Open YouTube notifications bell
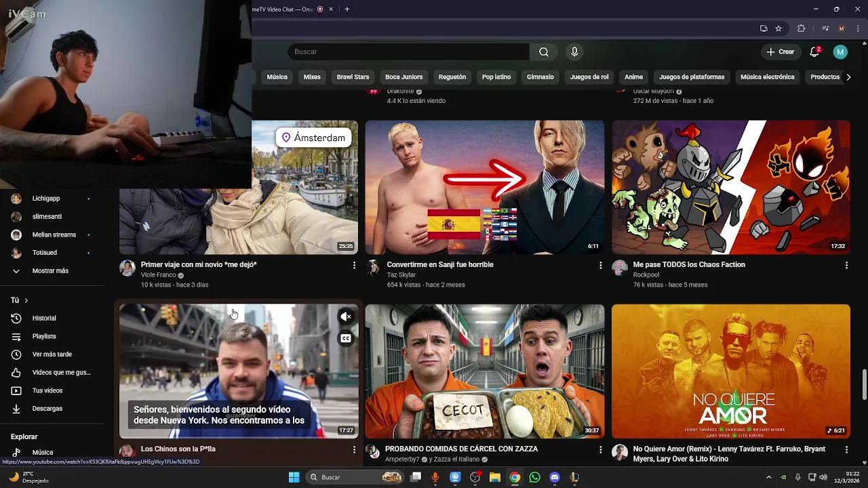The image size is (868, 488). (815, 52)
